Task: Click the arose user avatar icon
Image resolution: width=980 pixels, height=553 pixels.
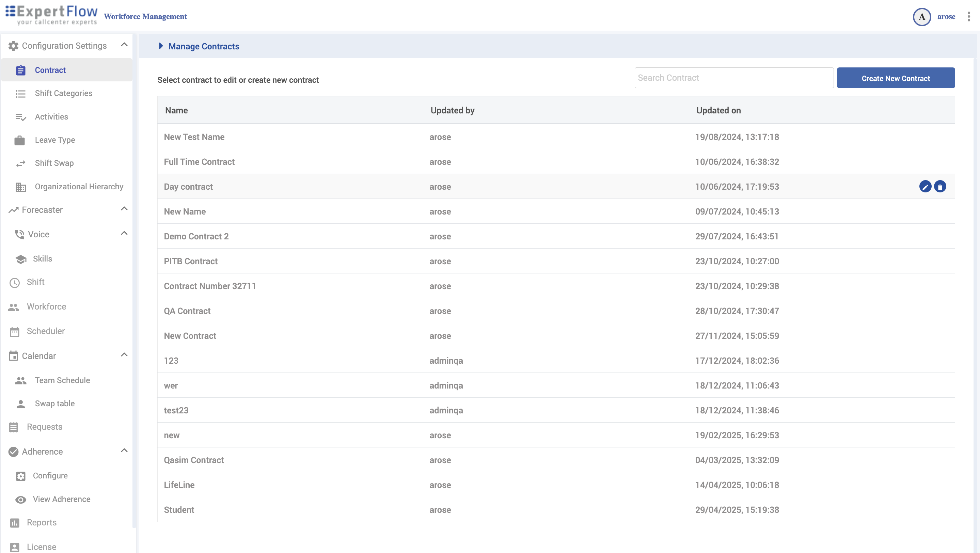Action: point(921,17)
